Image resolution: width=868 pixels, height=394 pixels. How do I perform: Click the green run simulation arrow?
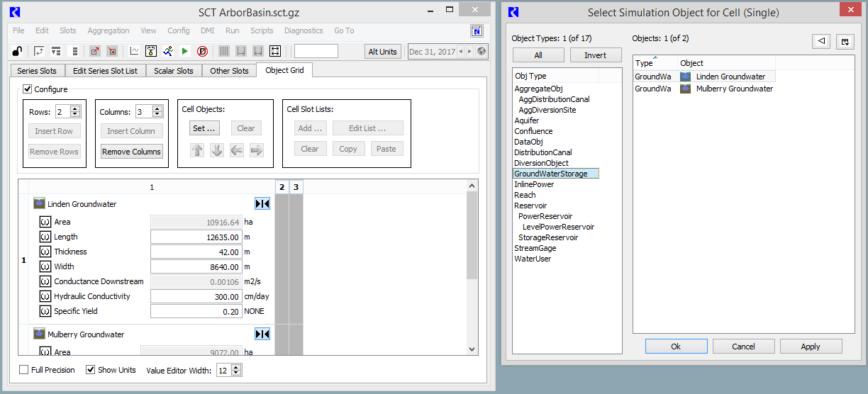(x=185, y=51)
